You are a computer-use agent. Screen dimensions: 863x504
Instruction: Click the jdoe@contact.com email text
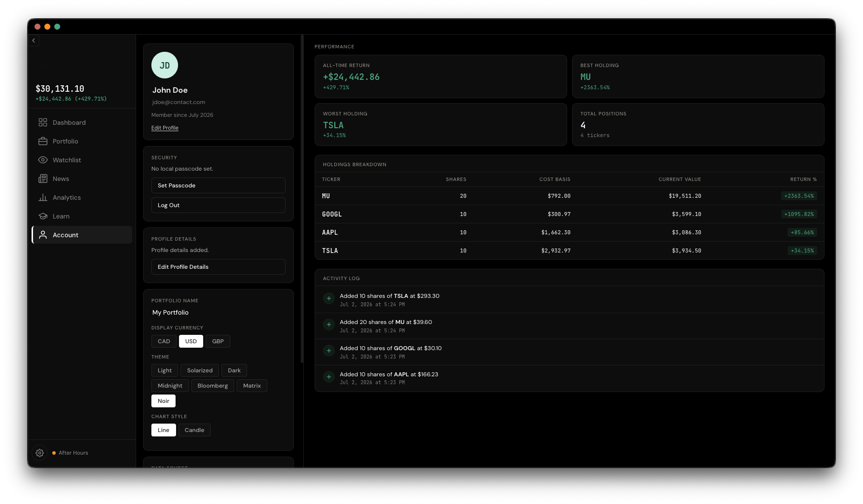pos(179,102)
